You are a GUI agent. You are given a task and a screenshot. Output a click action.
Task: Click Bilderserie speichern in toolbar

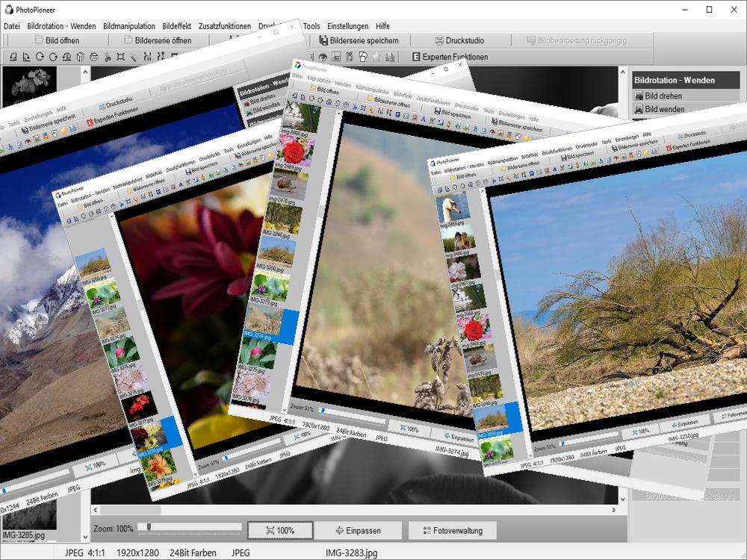[358, 40]
